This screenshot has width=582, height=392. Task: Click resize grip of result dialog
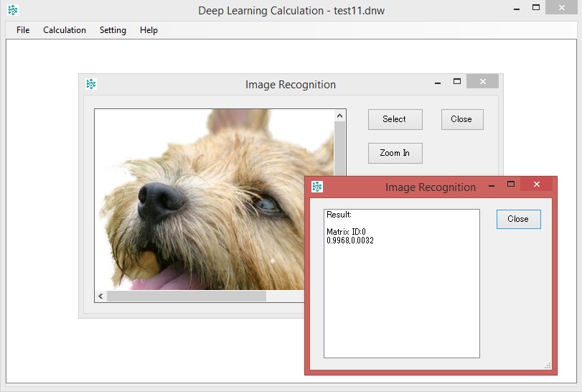point(548,365)
